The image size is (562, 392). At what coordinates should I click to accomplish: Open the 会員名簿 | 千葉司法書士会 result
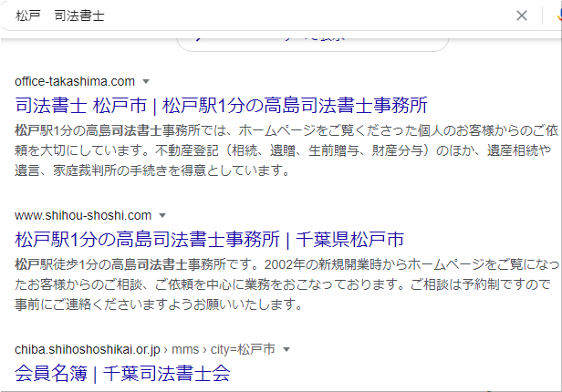122,374
